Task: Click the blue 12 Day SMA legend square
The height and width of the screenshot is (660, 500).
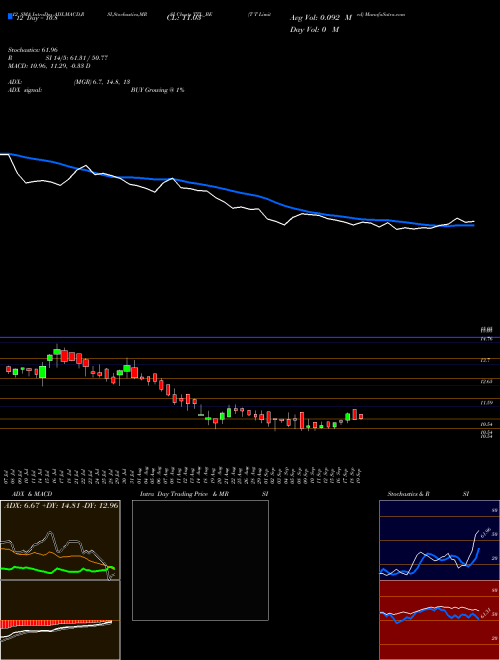Action: pos(11,16)
